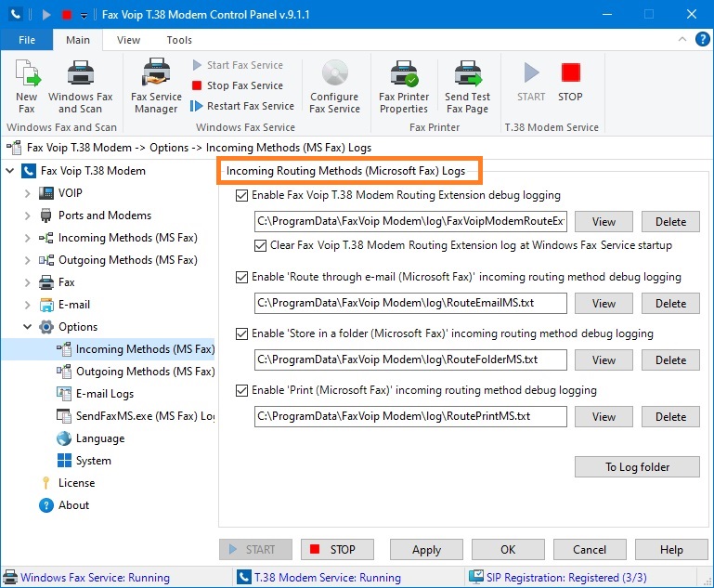Select Outgoing Methods (MS Fax) under Options
The width and height of the screenshot is (714, 588).
coord(145,372)
